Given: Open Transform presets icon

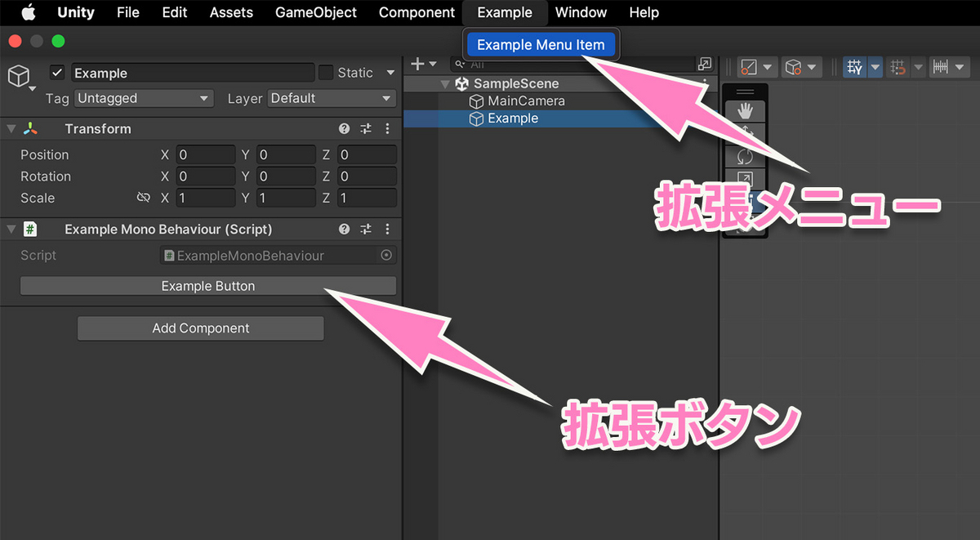Looking at the screenshot, I should [x=366, y=129].
